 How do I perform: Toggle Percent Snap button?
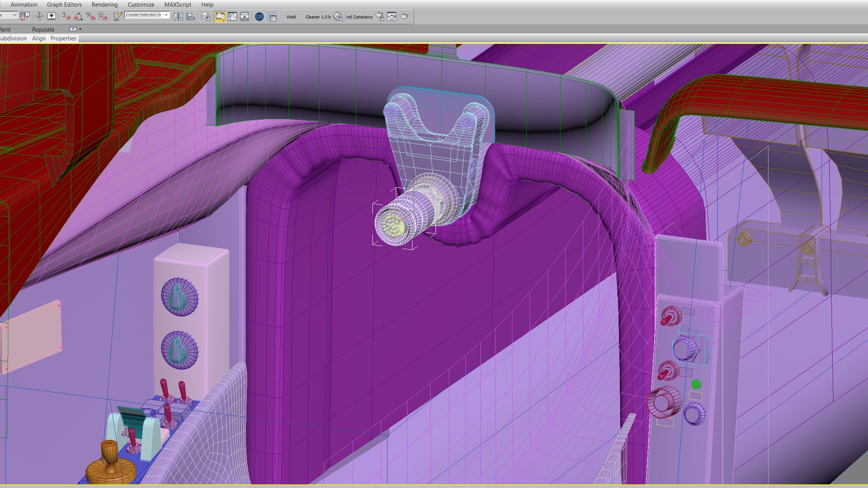[91, 17]
